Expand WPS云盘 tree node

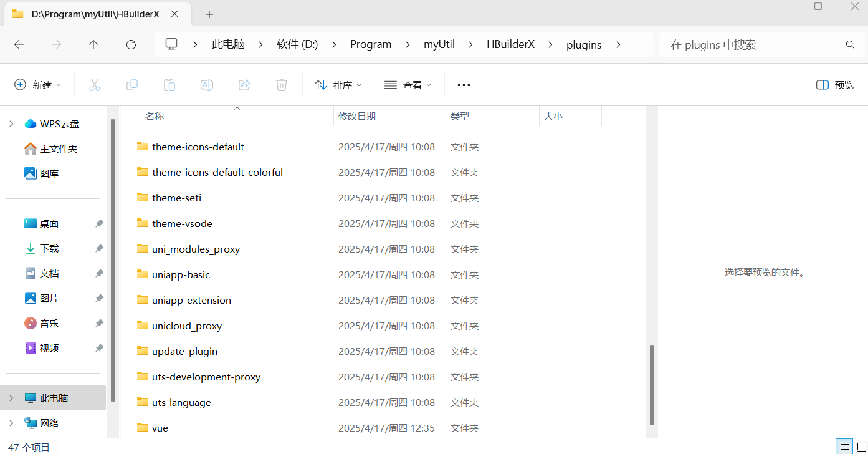11,123
